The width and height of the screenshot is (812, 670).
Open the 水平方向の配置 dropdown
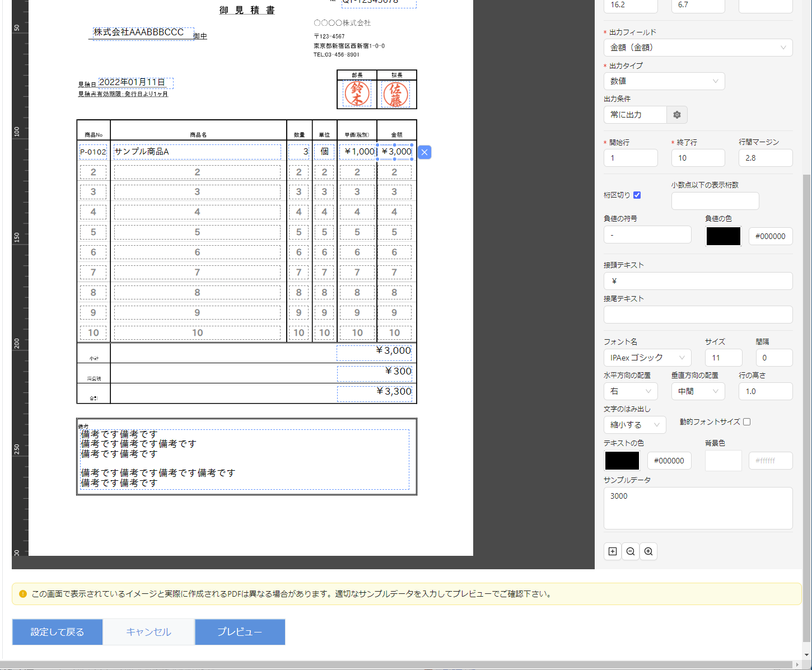pyautogui.click(x=631, y=391)
